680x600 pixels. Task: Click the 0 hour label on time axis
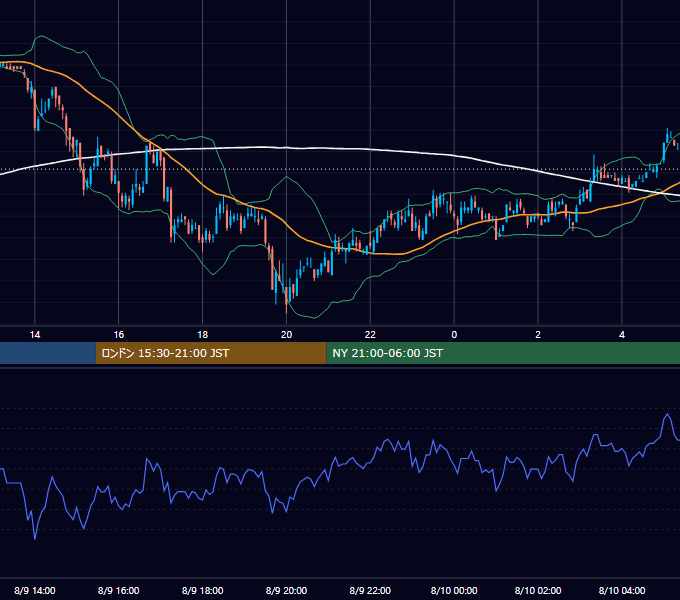[454, 335]
